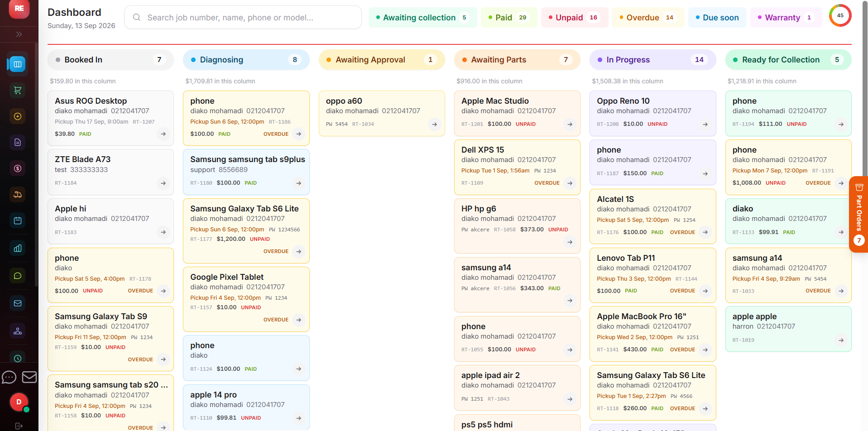Click job number RT-1133
This screenshot has height=431, width=868.
coord(743,232)
